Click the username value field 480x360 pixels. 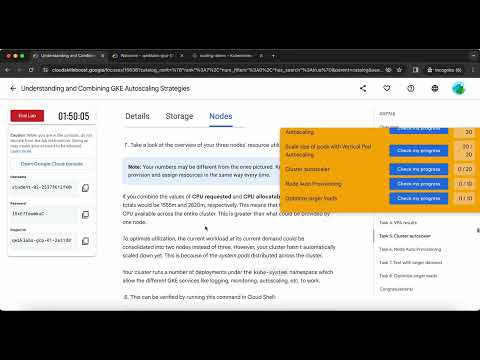pos(44,187)
